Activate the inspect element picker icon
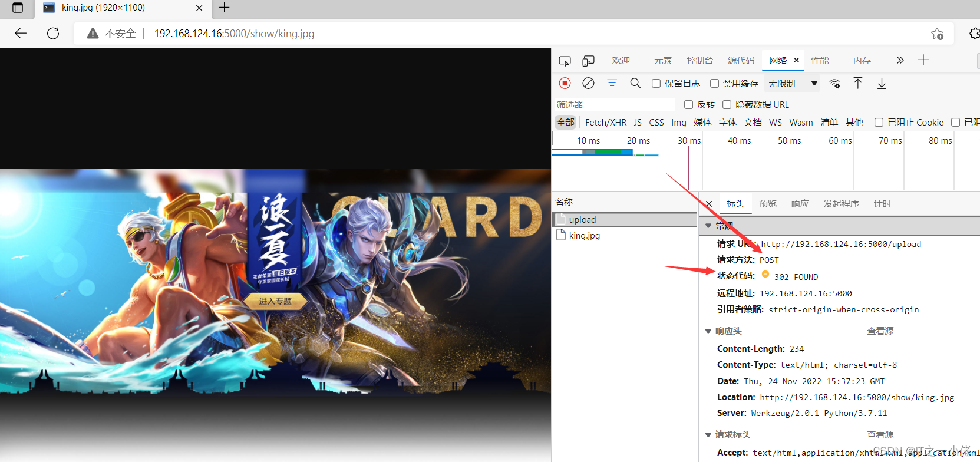The height and width of the screenshot is (462, 980). pyautogui.click(x=565, y=61)
